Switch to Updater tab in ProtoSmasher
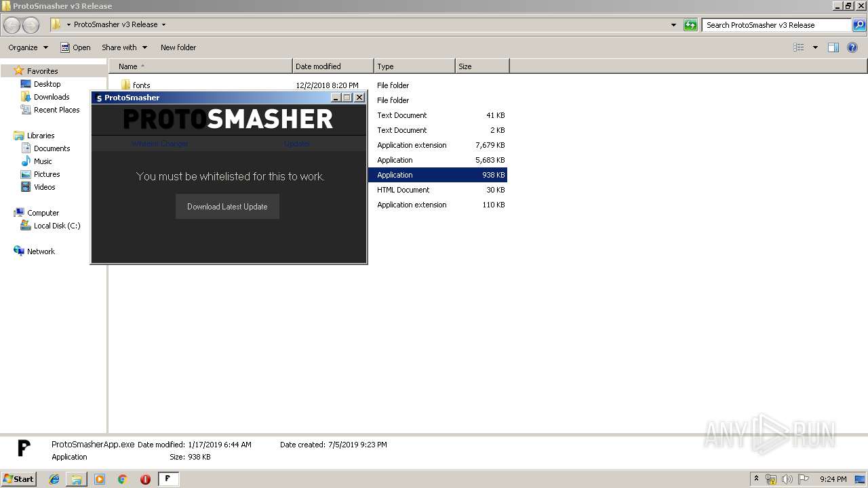Image resolution: width=868 pixels, height=488 pixels. click(297, 144)
